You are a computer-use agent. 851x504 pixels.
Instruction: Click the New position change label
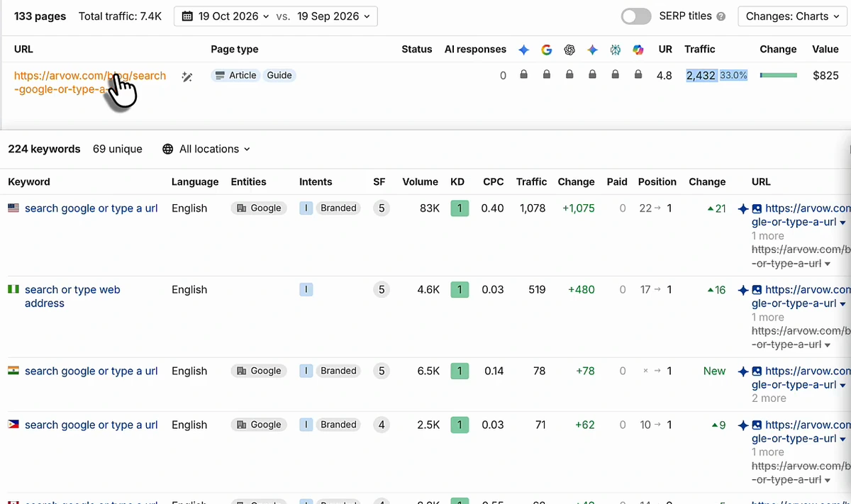click(714, 371)
